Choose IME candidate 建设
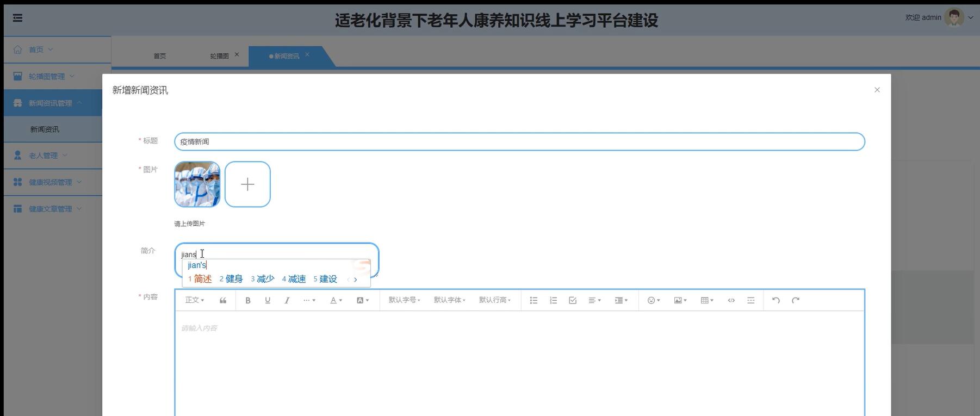 tap(325, 279)
